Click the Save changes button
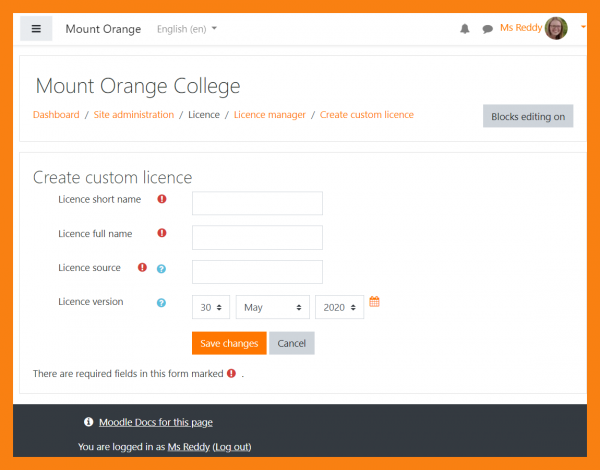The image size is (600, 470). click(229, 343)
